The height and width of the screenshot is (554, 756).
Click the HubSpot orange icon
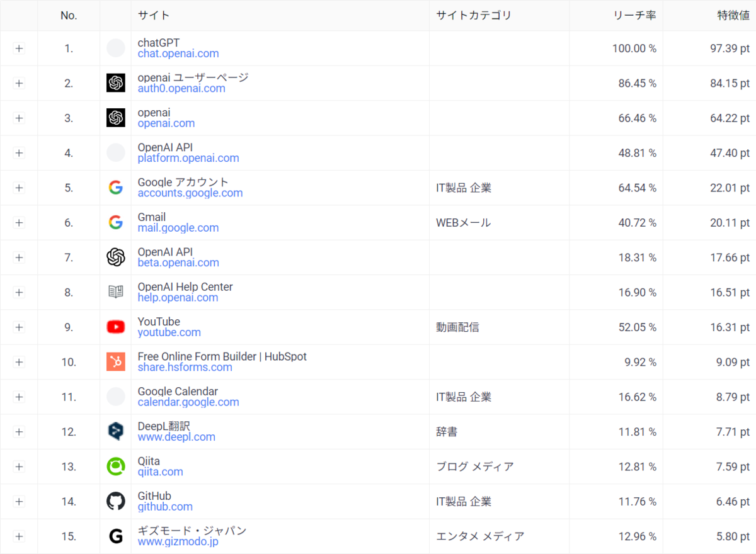coord(116,362)
